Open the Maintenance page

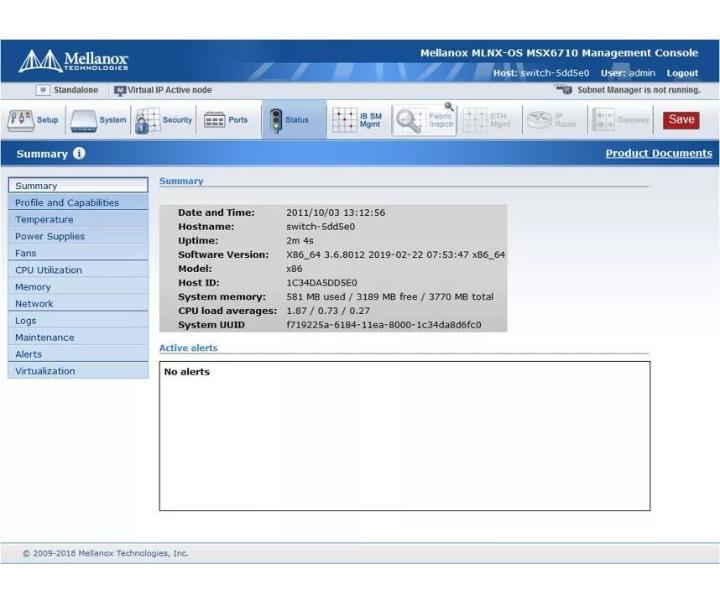click(x=78, y=337)
